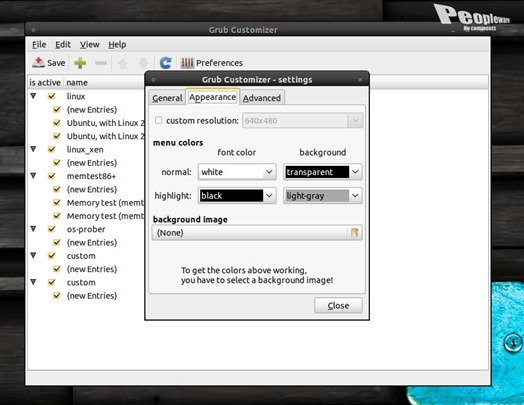Viewport: 524px width, 405px height.
Task: Toggle the os-prober active checkbox
Action: (x=51, y=229)
